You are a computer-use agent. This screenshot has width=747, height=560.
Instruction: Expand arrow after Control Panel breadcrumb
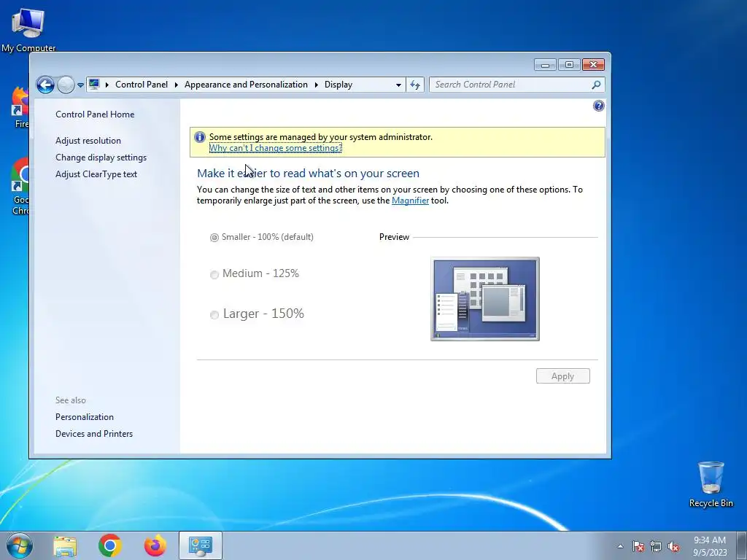coord(177,85)
